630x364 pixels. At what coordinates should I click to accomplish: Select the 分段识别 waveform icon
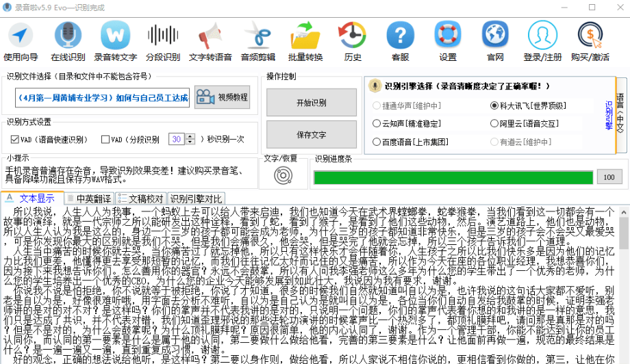[163, 41]
